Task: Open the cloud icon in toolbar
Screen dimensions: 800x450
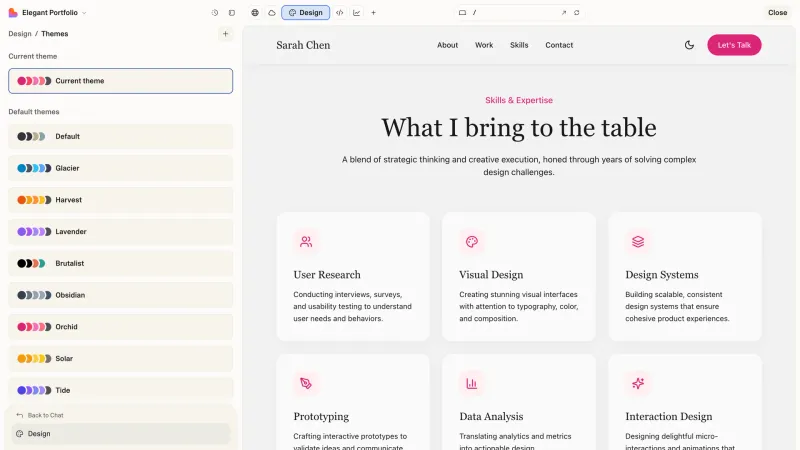Action: tap(271, 13)
